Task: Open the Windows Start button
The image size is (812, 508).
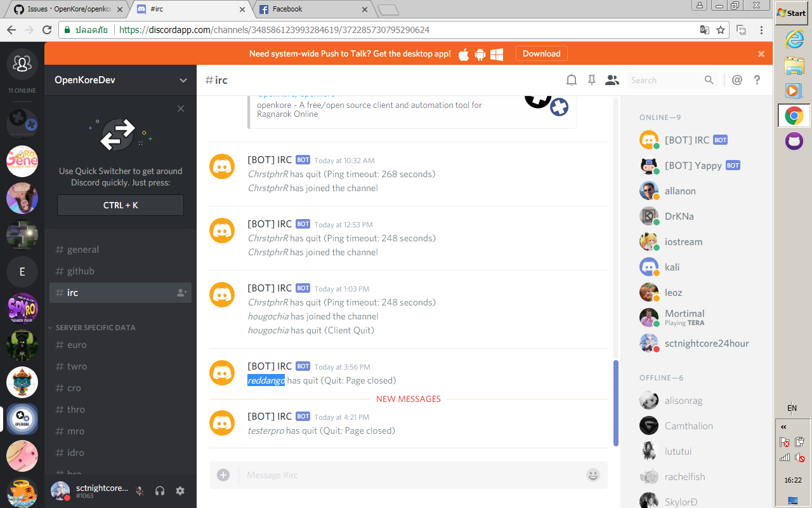Action: [x=791, y=12]
